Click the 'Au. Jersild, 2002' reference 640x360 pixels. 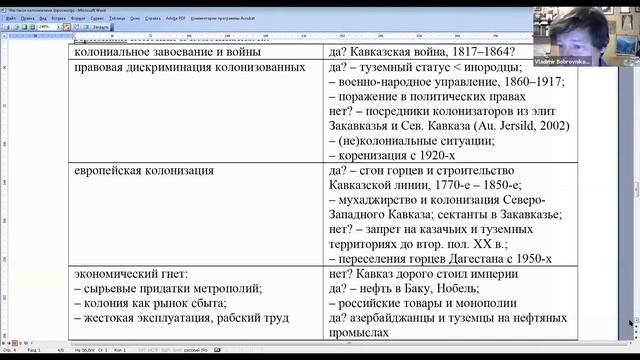coord(521,126)
